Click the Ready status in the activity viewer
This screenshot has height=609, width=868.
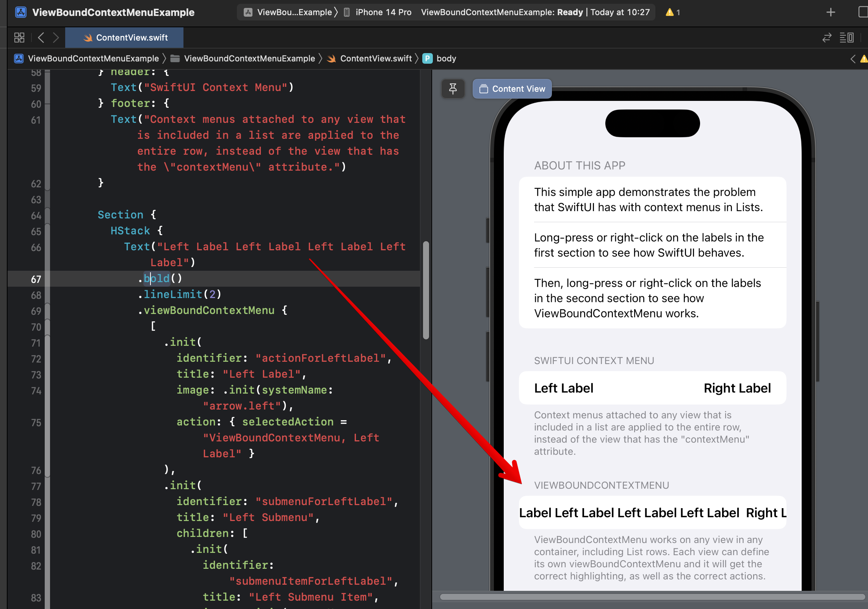570,12
